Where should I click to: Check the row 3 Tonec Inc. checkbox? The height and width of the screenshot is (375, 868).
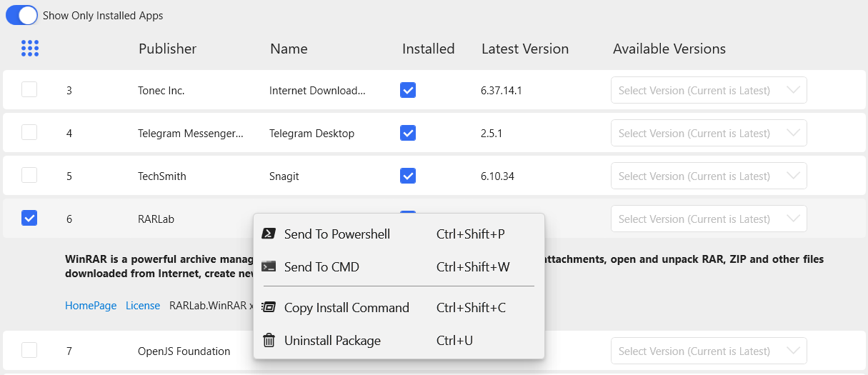click(x=29, y=89)
